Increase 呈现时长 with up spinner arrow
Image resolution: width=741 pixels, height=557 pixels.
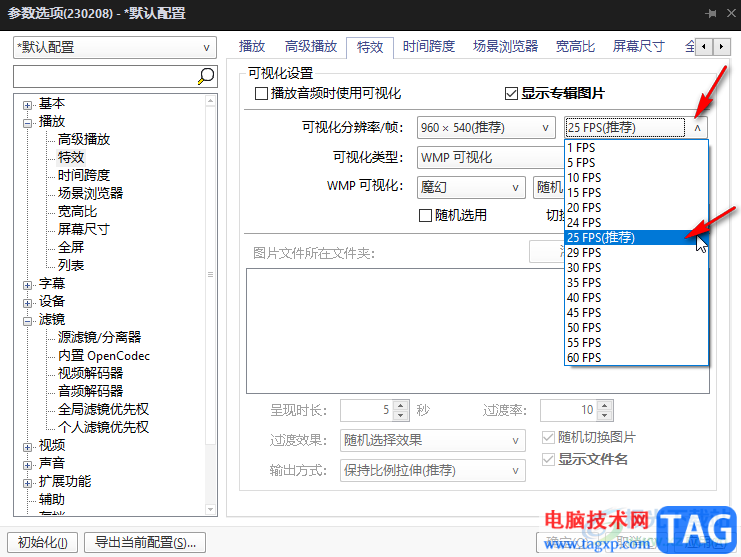[x=401, y=405]
